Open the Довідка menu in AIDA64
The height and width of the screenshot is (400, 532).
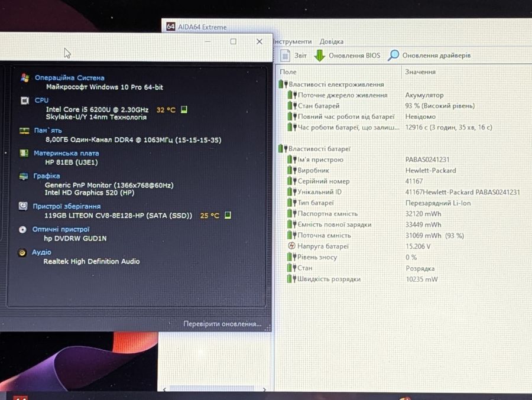pyautogui.click(x=332, y=42)
